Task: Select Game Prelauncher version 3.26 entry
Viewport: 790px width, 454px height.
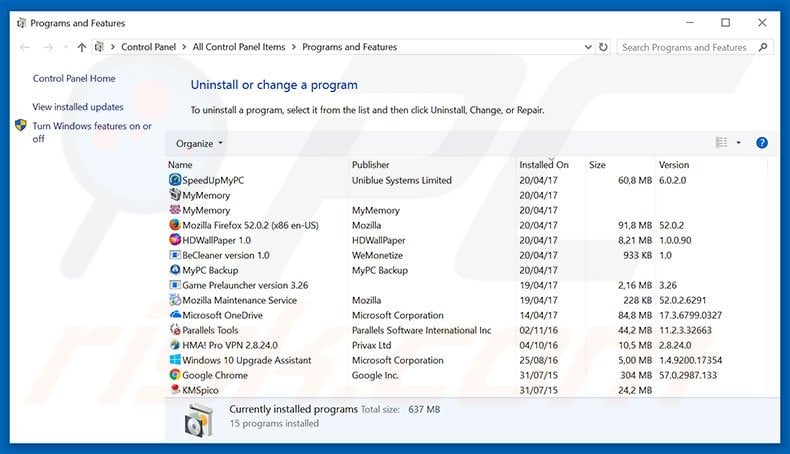Action: click(x=245, y=285)
